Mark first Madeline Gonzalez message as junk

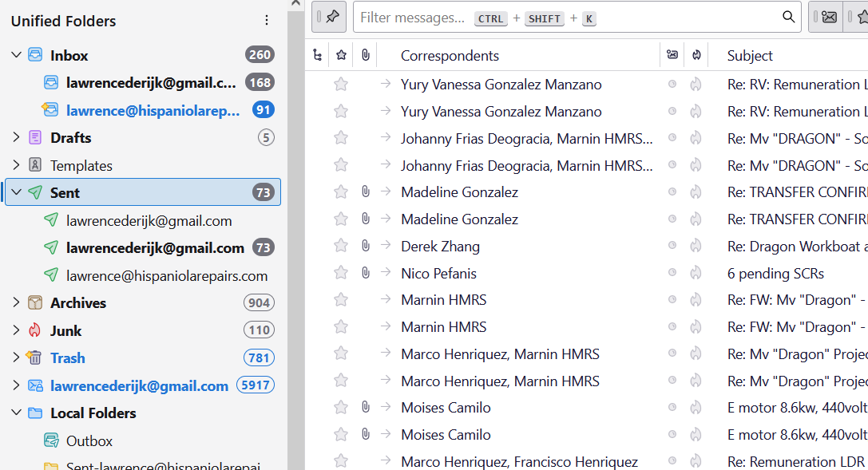tap(696, 192)
